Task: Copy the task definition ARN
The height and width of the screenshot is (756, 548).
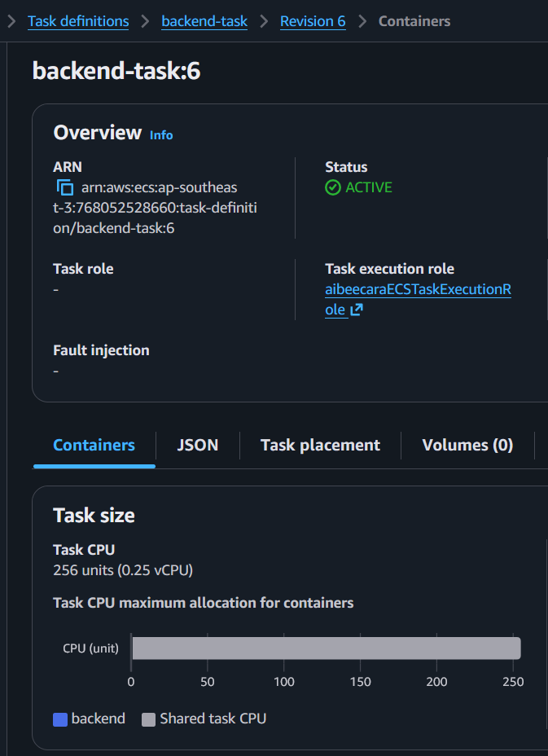Action: pyautogui.click(x=65, y=187)
